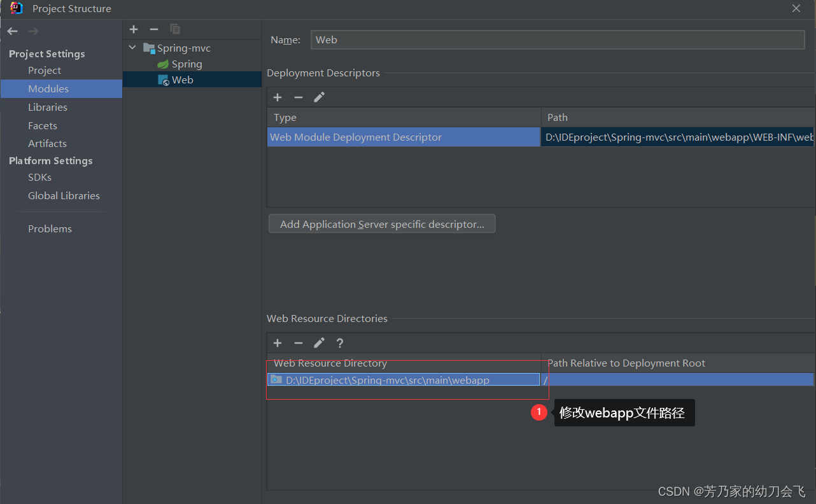Click the back navigation arrow
Image resolution: width=816 pixels, height=504 pixels.
point(13,31)
